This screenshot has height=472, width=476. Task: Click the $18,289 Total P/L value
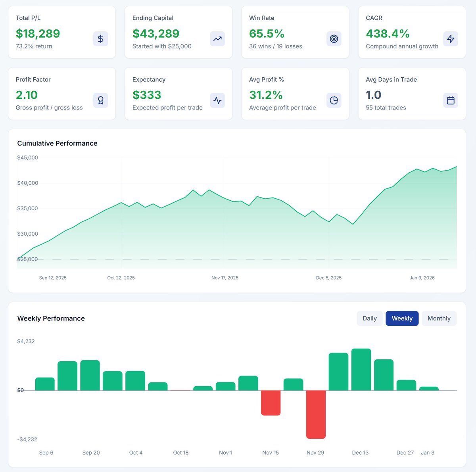[38, 34]
